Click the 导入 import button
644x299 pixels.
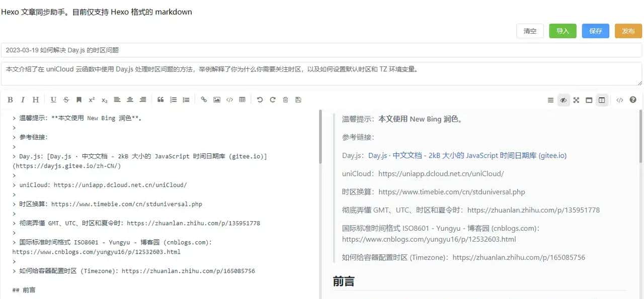point(562,31)
